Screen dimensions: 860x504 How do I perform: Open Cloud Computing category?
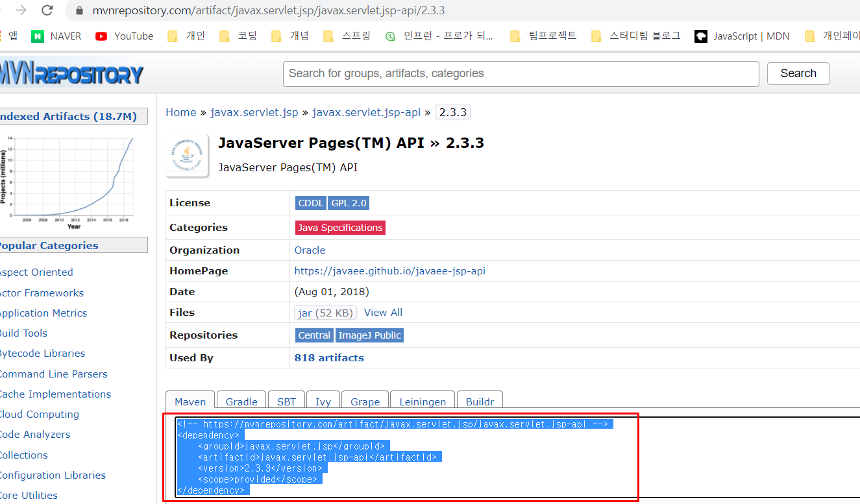(38, 414)
